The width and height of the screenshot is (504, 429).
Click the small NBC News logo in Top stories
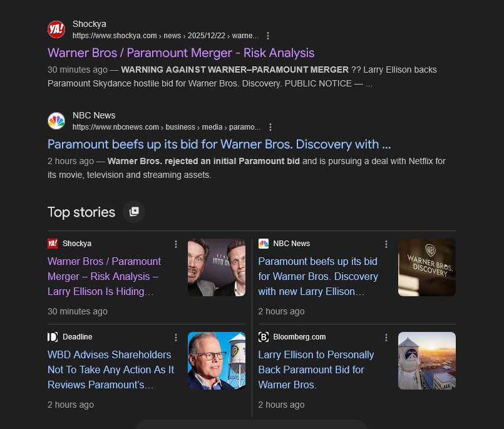point(264,244)
